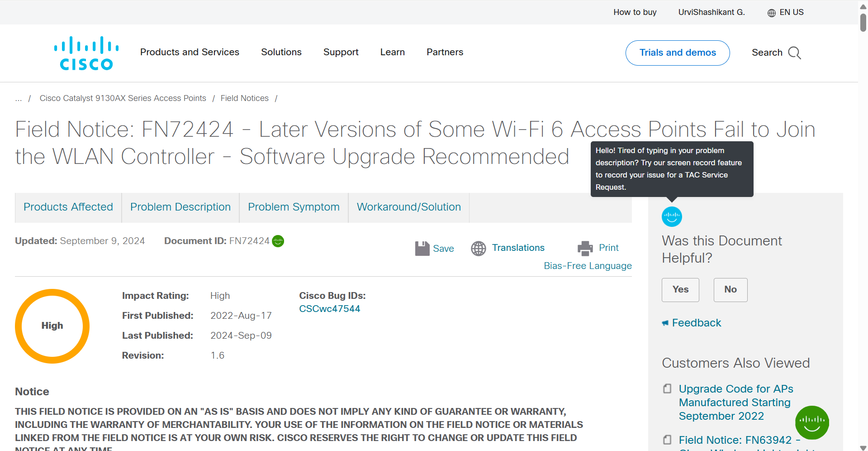Screen dimensions: 868x451
Task: Click document icon beside Upgrade Code for APs
Action: [667, 389]
